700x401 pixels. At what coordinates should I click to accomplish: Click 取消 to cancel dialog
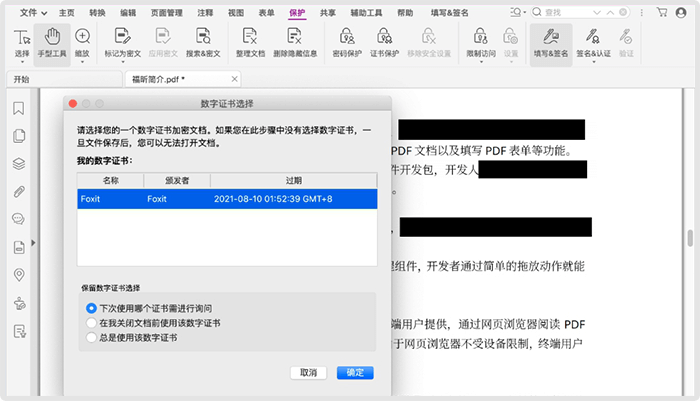coord(308,372)
